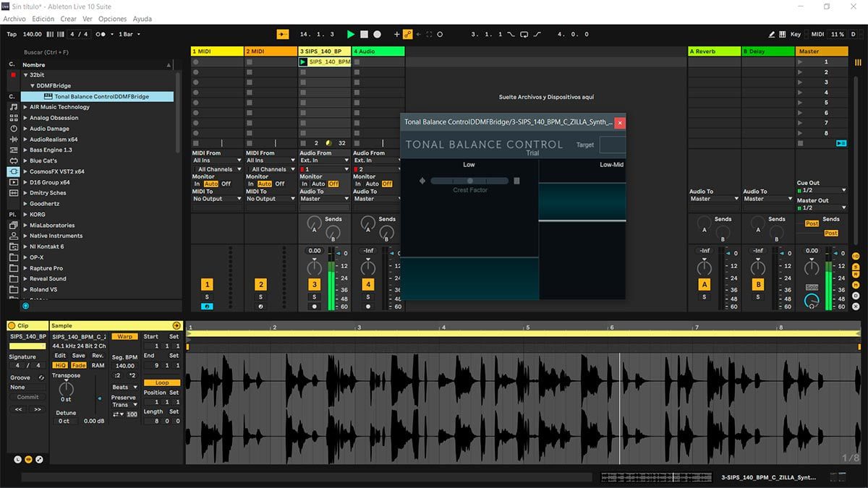Image resolution: width=868 pixels, height=488 pixels.
Task: Click the Rev. reverse button
Action: tap(98, 356)
